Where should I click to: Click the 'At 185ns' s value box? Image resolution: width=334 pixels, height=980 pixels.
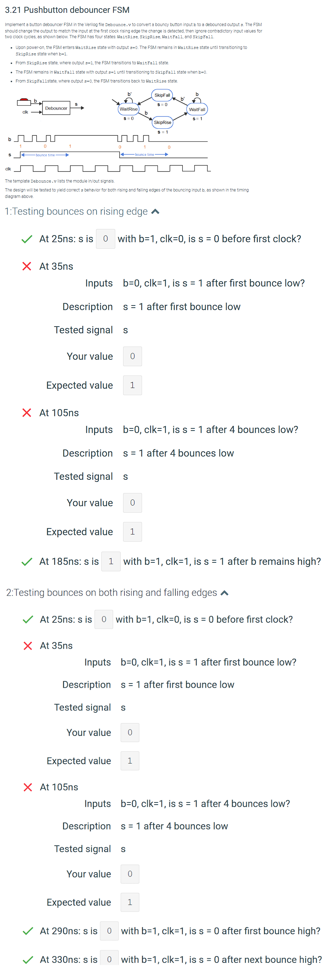point(111,562)
